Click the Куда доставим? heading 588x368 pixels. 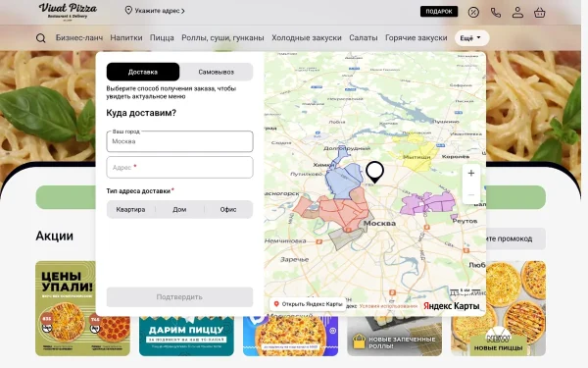pos(141,113)
